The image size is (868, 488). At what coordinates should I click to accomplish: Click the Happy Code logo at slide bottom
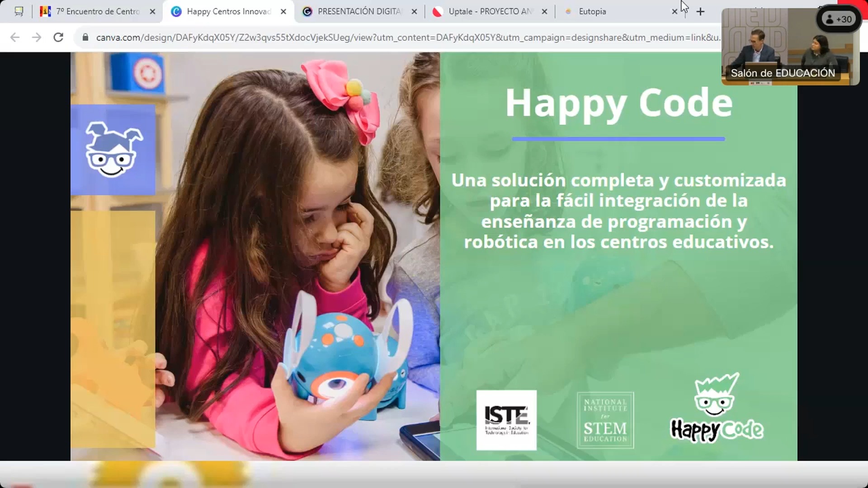(717, 408)
